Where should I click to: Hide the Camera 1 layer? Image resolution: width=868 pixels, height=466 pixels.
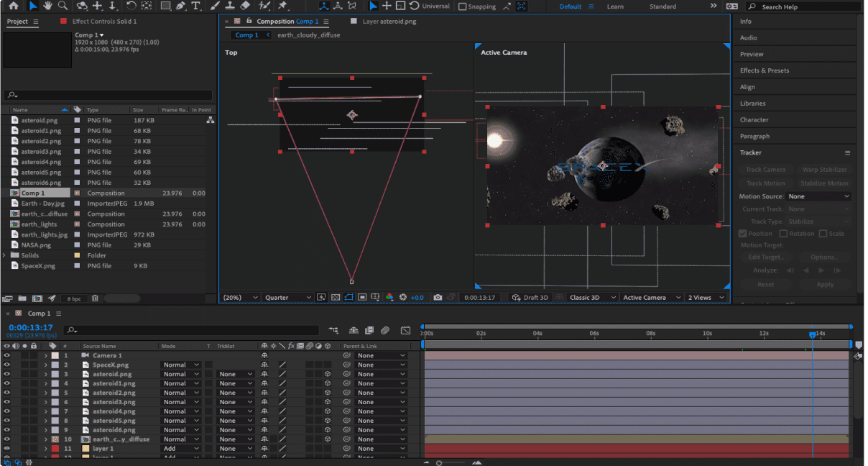(7, 355)
